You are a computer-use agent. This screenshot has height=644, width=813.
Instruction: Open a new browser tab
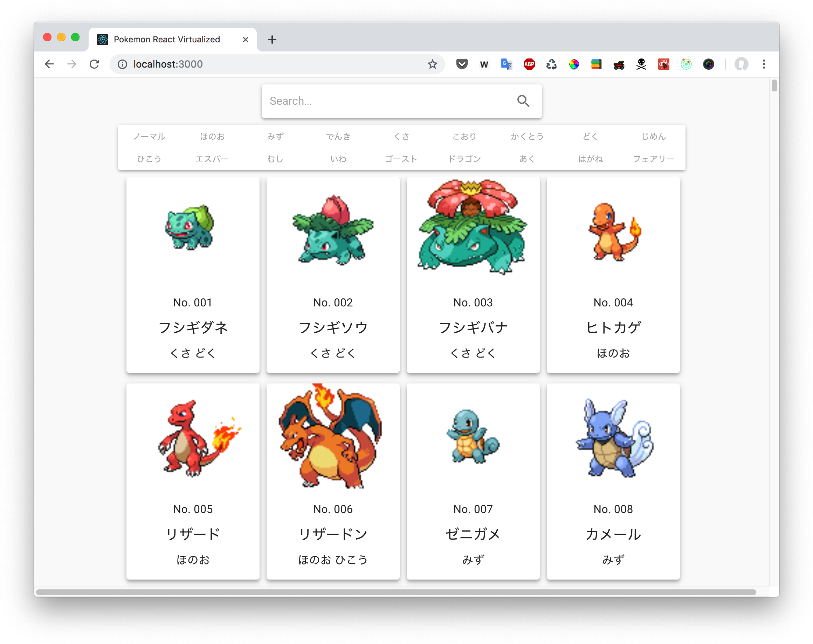[x=272, y=39]
